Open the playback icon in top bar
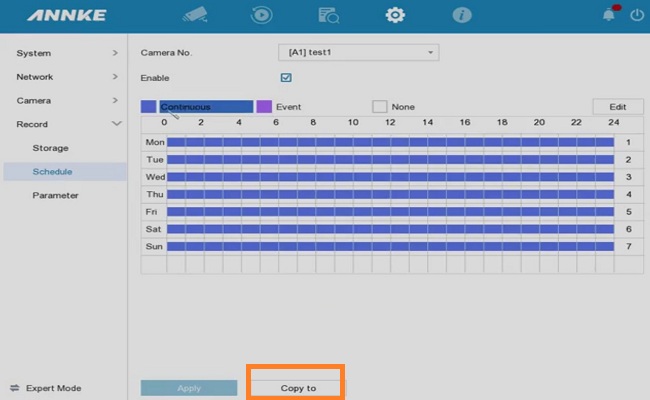650x400 pixels. click(262, 15)
